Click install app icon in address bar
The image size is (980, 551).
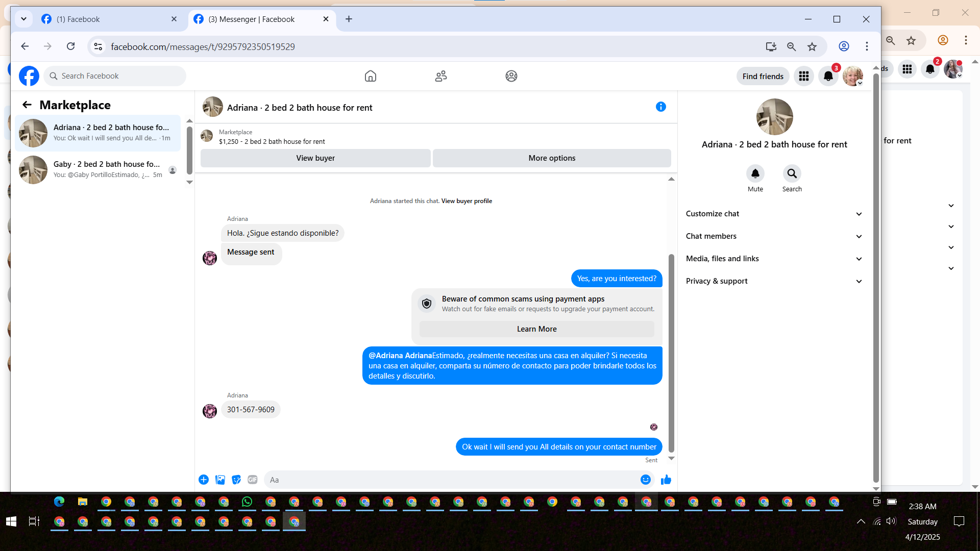771,46
